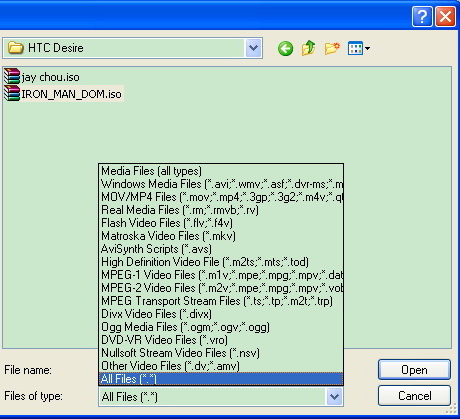Select MPEG-2 Video Files filter
The image size is (460, 419).
[221, 288]
